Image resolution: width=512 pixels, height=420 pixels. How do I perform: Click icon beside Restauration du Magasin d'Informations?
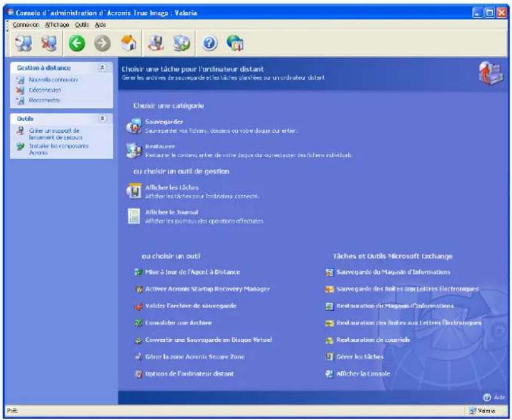(x=330, y=306)
